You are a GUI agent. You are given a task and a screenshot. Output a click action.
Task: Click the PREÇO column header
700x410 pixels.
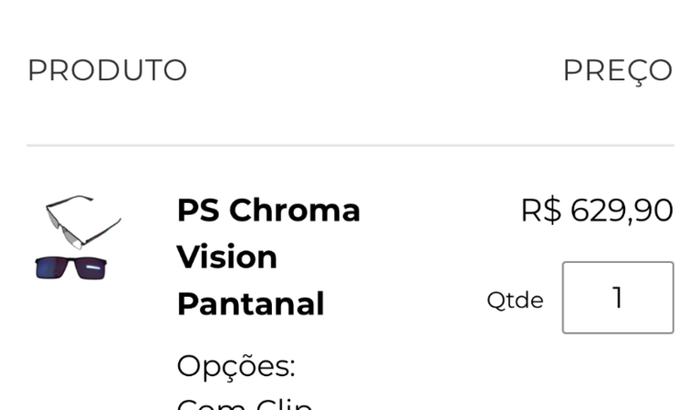pos(617,70)
